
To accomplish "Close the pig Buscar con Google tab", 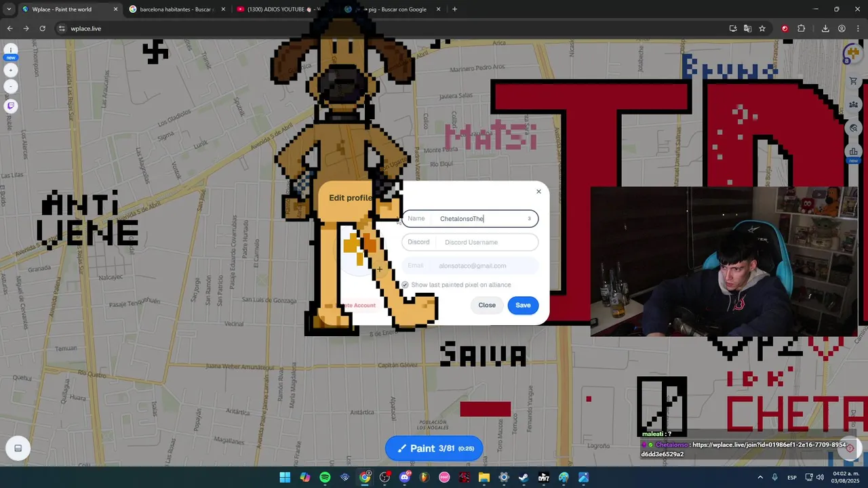I will [x=438, y=9].
